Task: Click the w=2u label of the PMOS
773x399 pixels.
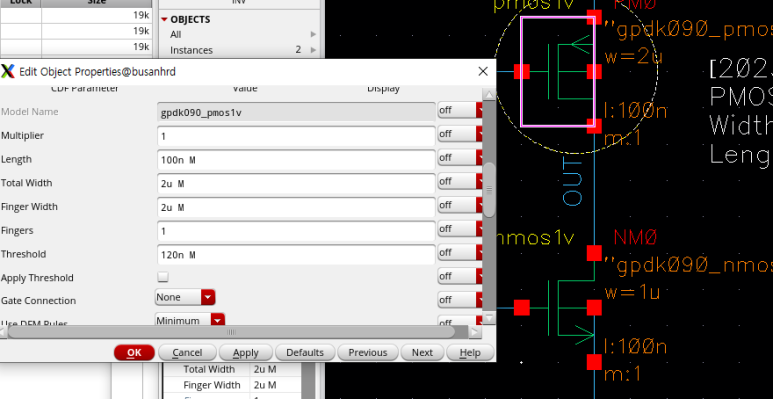Action: [x=633, y=57]
